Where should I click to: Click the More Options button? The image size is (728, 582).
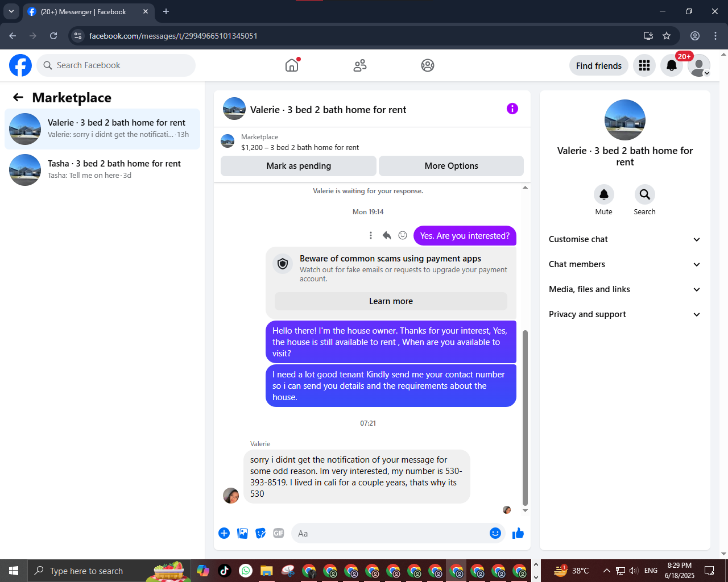coord(452,166)
